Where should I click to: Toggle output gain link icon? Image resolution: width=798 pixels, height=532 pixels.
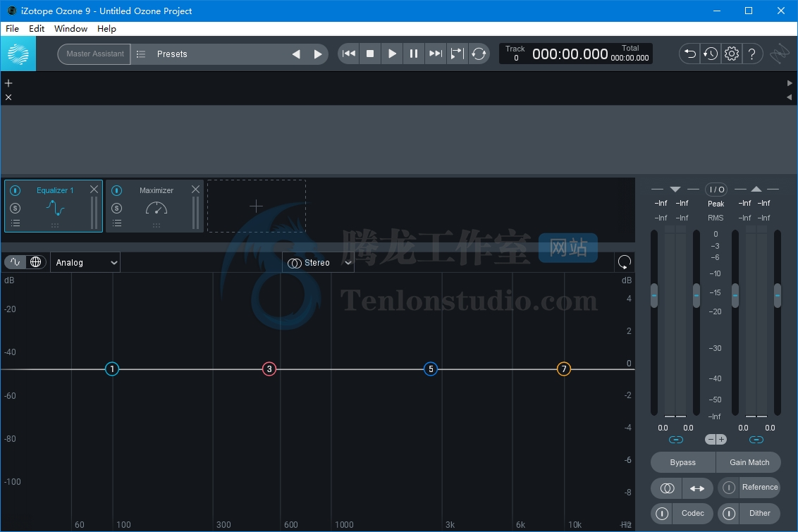756,440
